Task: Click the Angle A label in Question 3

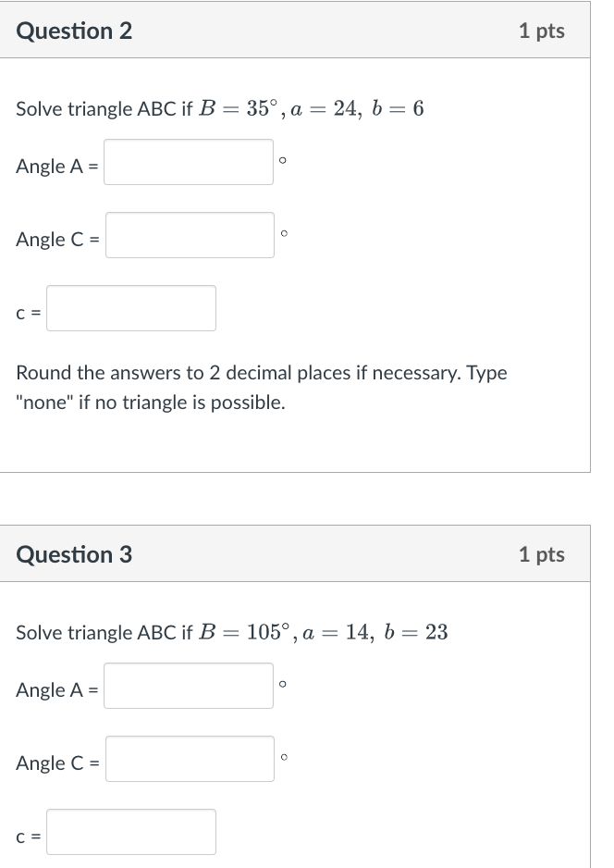Action: pyautogui.click(x=54, y=688)
